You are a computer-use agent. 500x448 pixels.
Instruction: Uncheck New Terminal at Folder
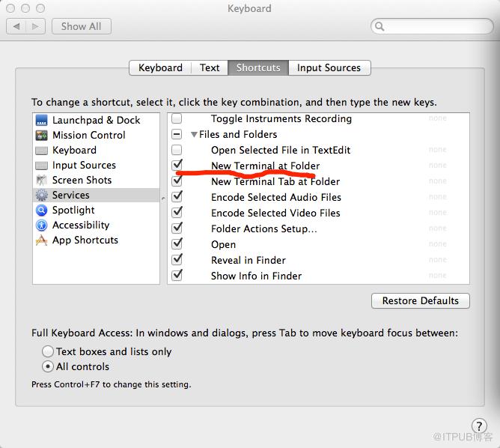[177, 165]
